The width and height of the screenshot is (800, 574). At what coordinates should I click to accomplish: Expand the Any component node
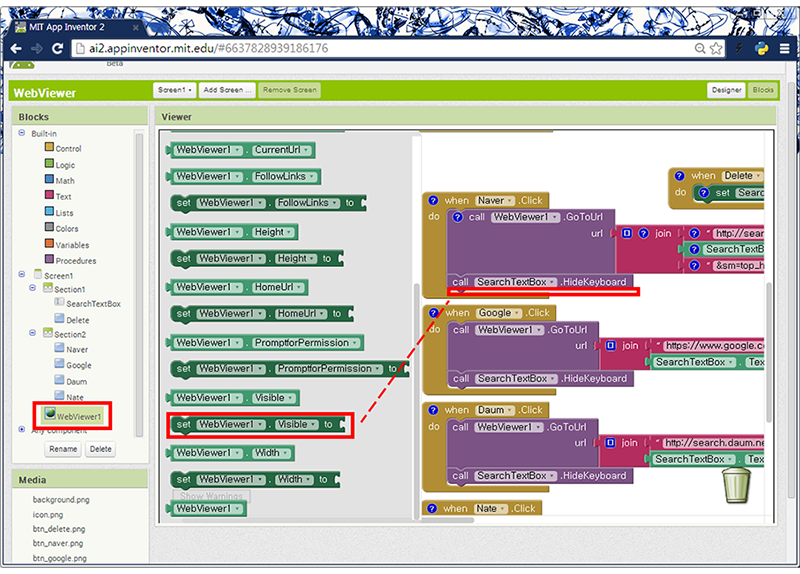21,429
